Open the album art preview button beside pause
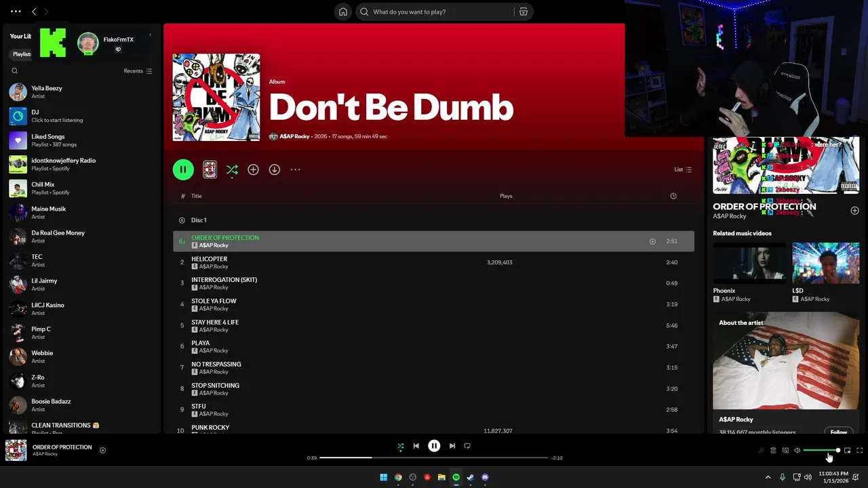The image size is (868, 488). [x=210, y=169]
